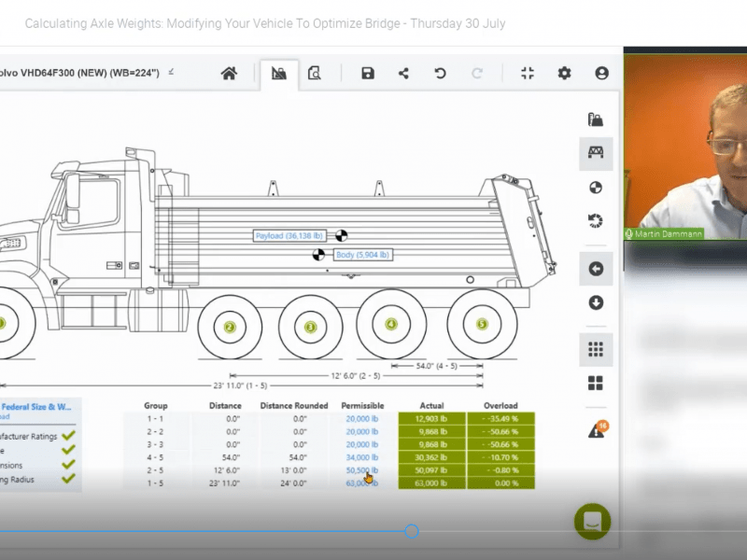Screen dimensions: 747x560
Task: Click the video progress slider handle
Action: pos(412,531)
